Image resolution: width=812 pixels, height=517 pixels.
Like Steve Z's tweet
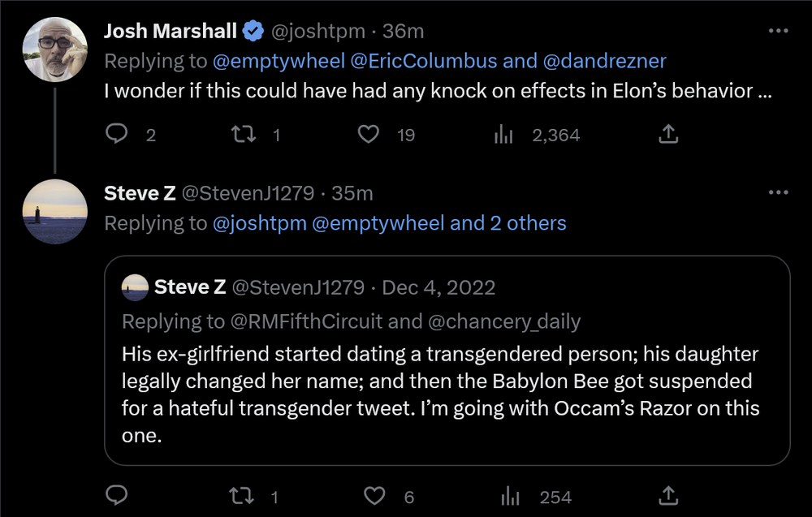(x=374, y=496)
